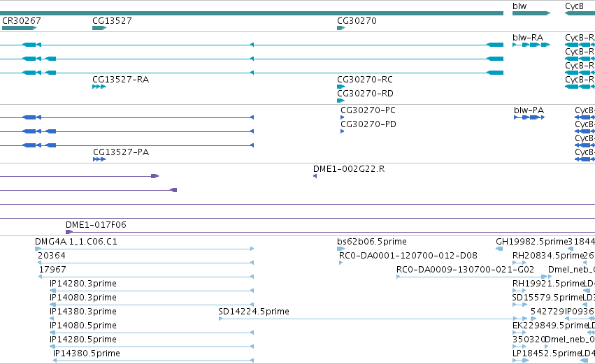Open the RH20834.5prime EST label
The height and width of the screenshot is (364, 595).
(548, 256)
